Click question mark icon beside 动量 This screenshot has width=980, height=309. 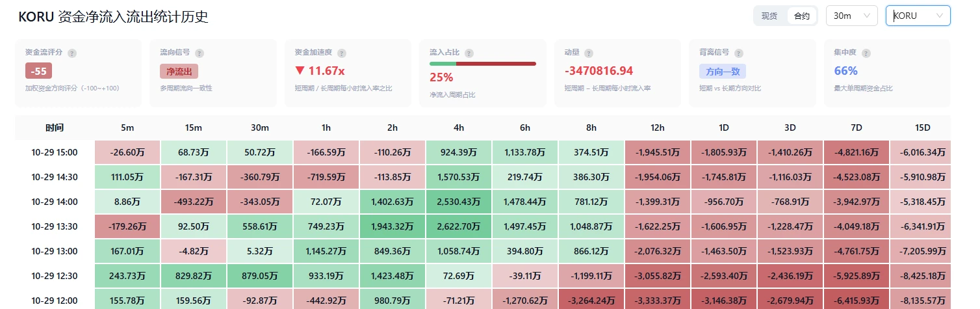(589, 53)
